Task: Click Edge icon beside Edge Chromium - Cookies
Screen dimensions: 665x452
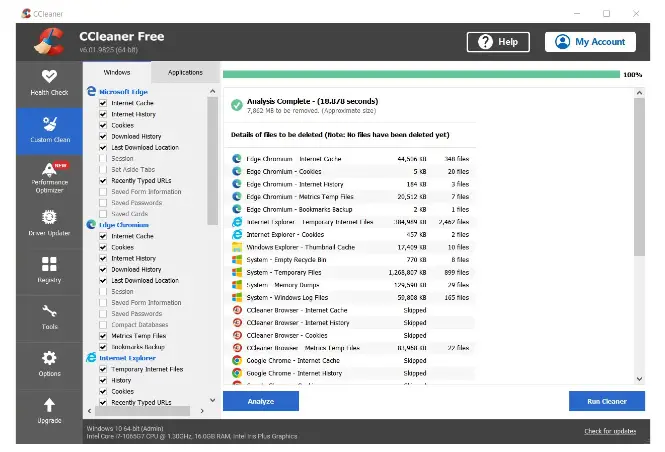Action: click(x=237, y=171)
